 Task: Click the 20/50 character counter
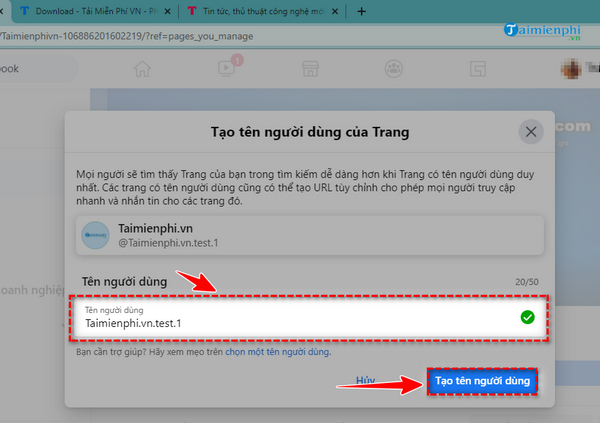click(527, 282)
